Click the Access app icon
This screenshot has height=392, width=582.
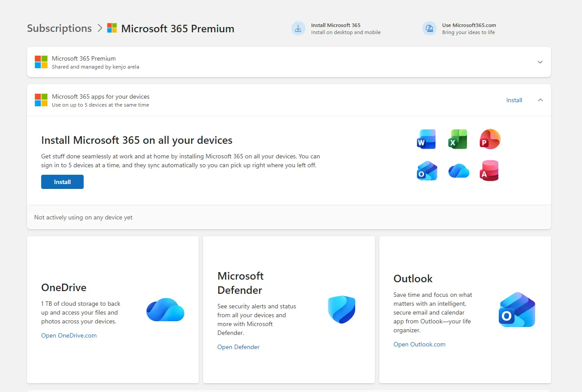[489, 171]
